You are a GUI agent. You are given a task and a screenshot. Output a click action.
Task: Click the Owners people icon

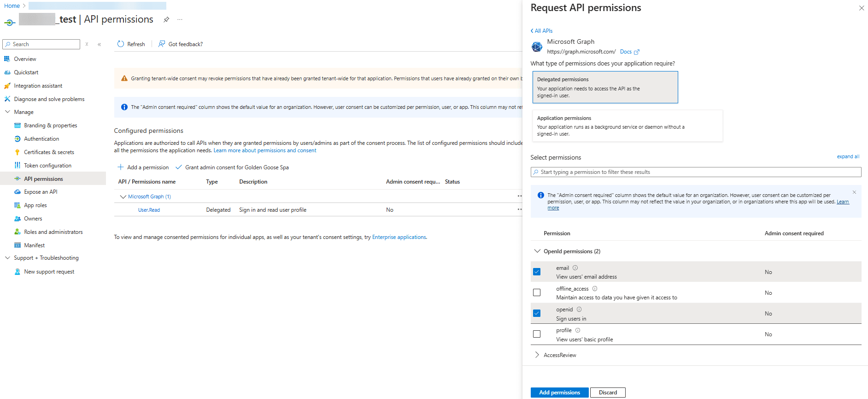click(18, 218)
